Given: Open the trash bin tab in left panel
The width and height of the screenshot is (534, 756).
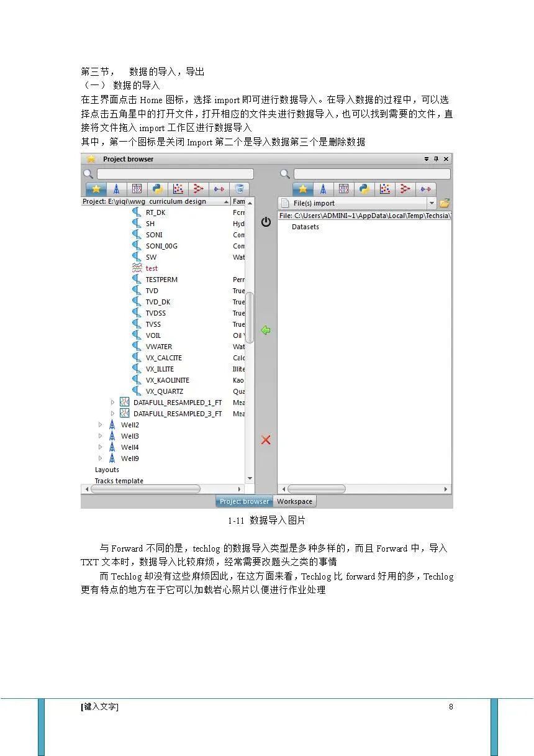Looking at the screenshot, I should (x=239, y=189).
